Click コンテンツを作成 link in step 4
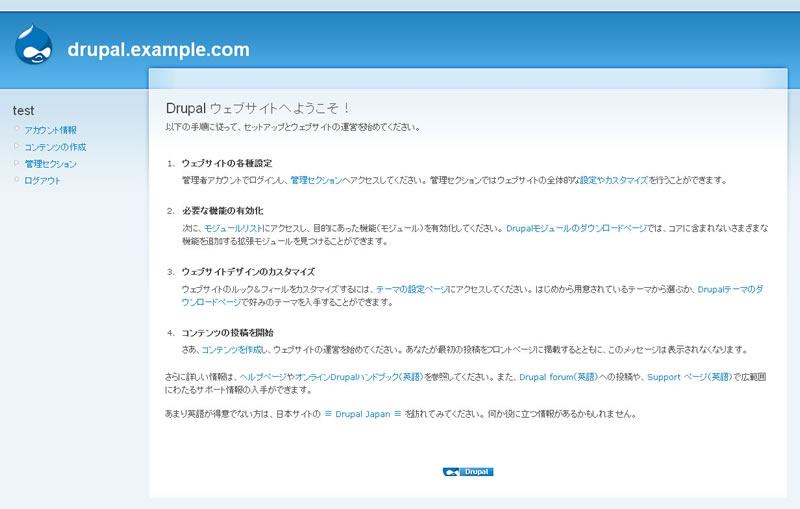The height and width of the screenshot is (509, 800). [x=232, y=349]
